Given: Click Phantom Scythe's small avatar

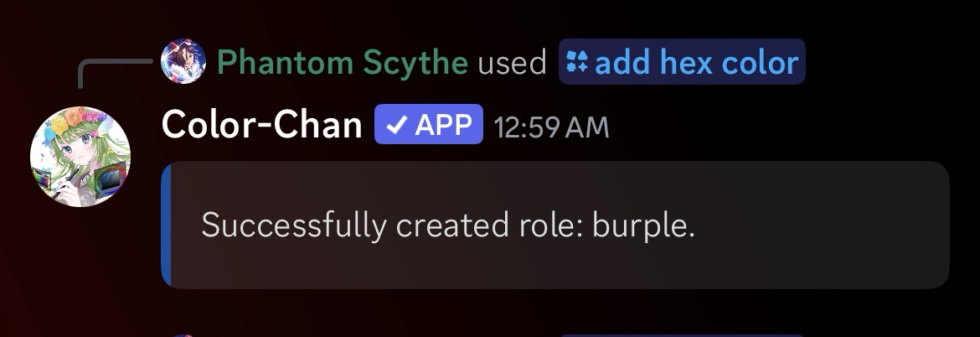Looking at the screenshot, I should coord(183,61).
